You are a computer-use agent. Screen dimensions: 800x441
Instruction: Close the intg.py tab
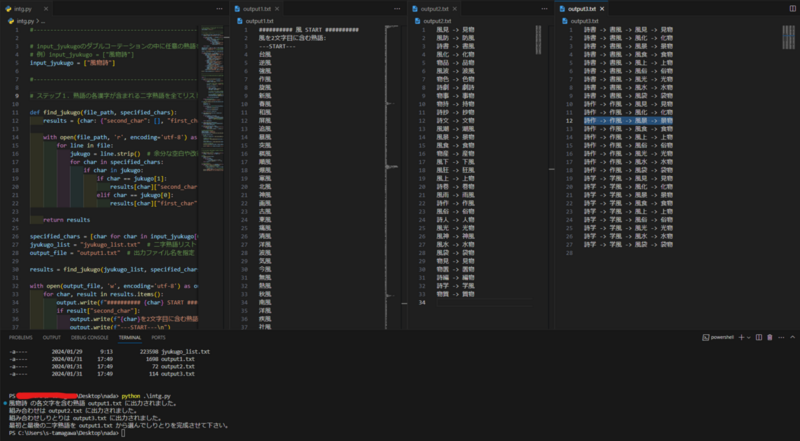click(45, 9)
